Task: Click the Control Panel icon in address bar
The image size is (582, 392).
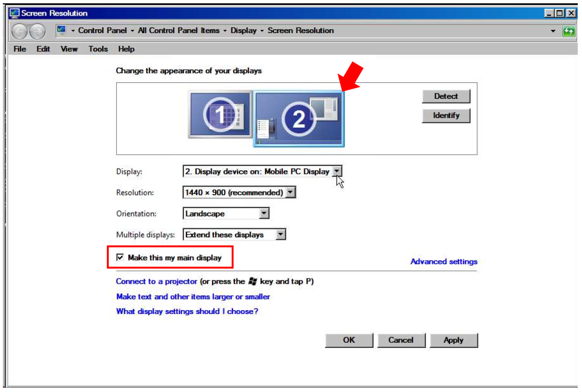Action: [x=61, y=31]
